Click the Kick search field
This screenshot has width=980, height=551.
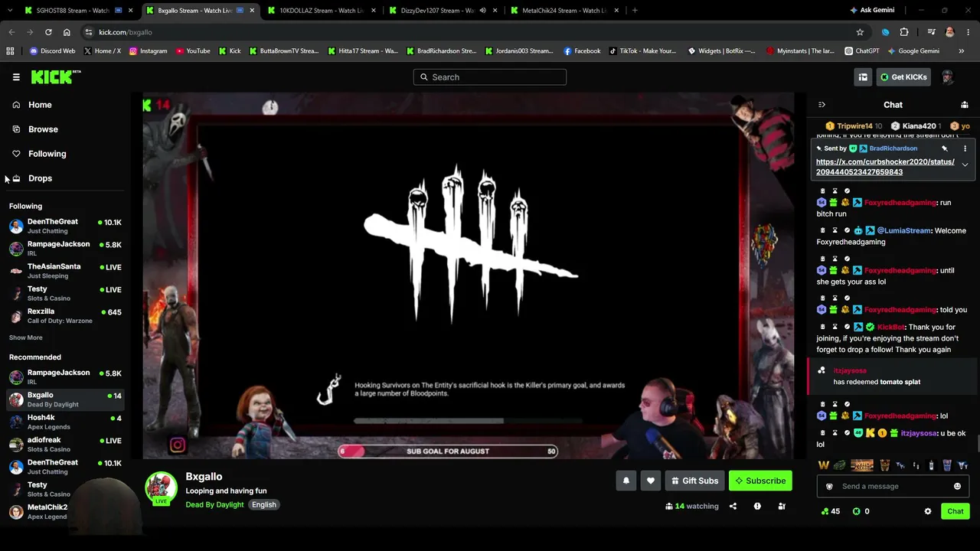click(x=490, y=77)
